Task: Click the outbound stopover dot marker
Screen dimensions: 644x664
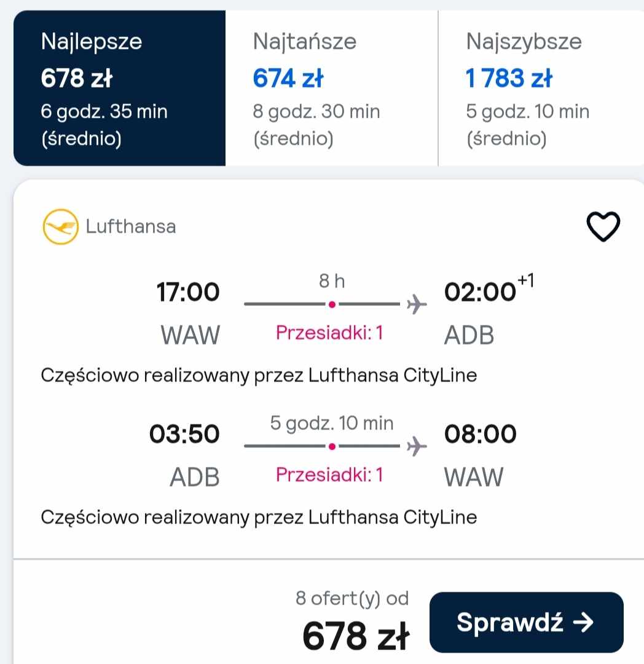Action: pos(332,304)
